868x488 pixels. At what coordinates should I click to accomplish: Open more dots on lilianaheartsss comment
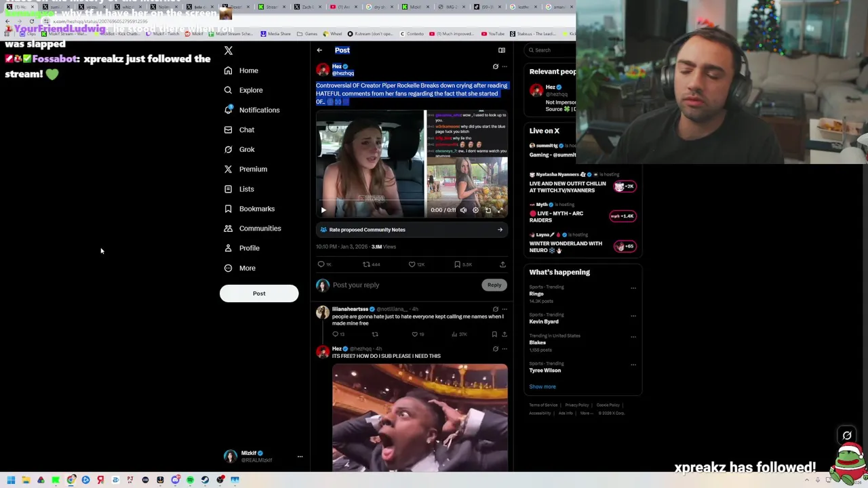[x=505, y=309]
